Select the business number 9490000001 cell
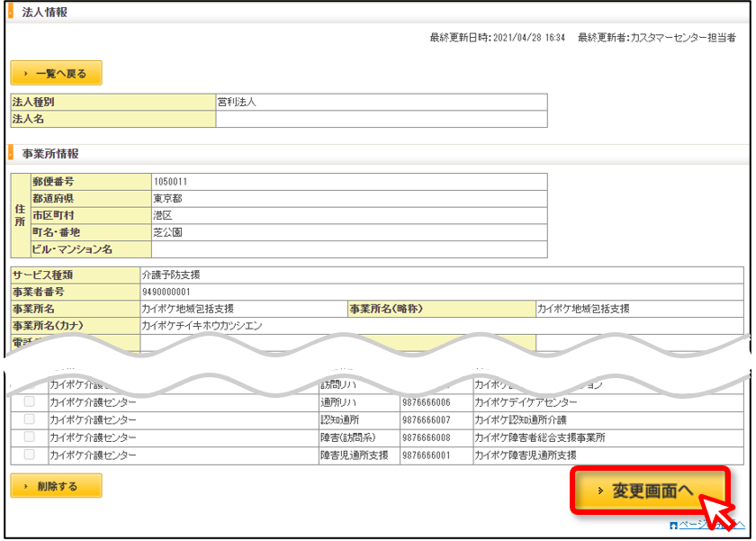Screen dimensions: 756x541 pos(442,292)
